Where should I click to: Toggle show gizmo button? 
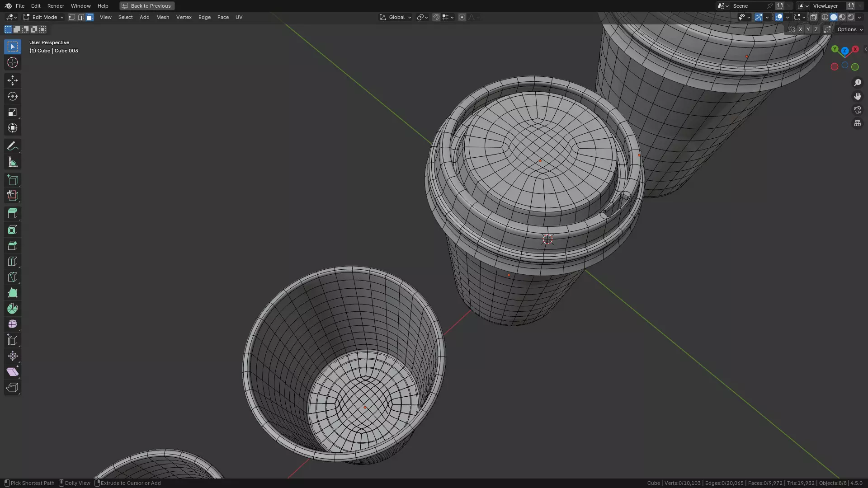[x=759, y=17]
